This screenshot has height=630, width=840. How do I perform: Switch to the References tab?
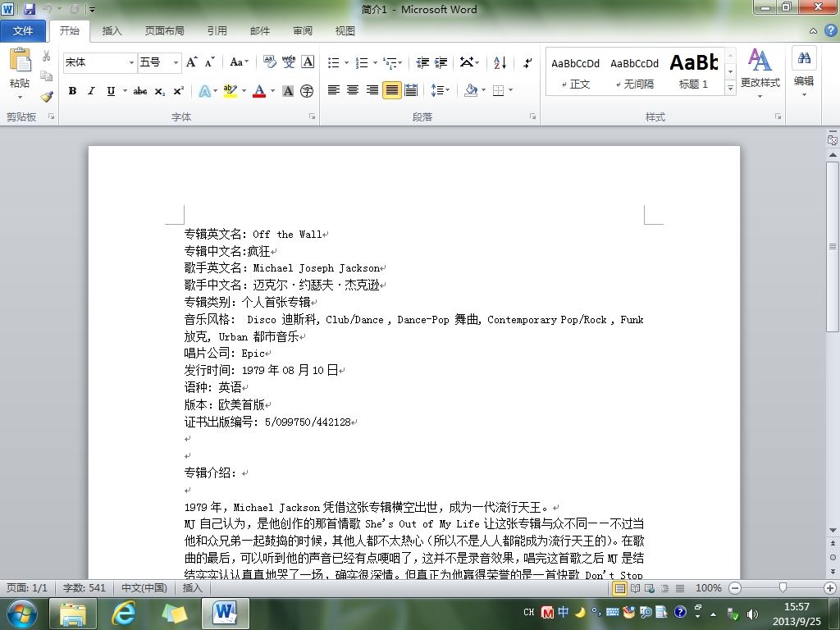[217, 31]
